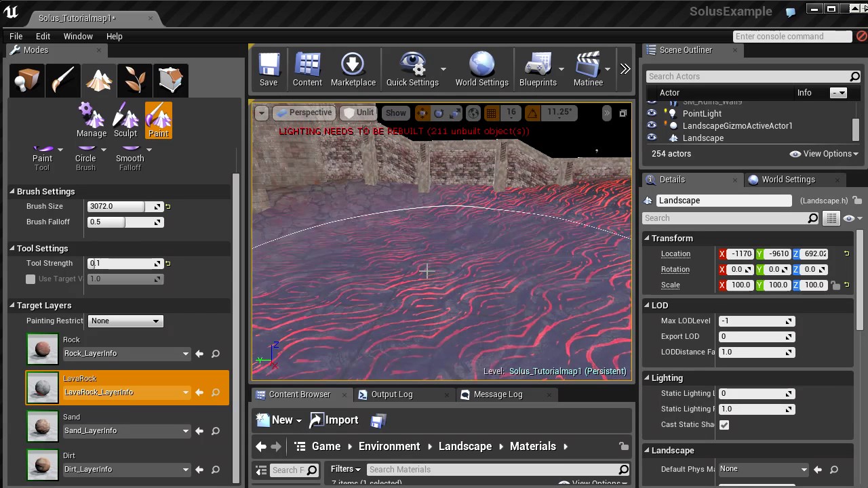Toggle visibility of the Landscape actor

[652, 138]
